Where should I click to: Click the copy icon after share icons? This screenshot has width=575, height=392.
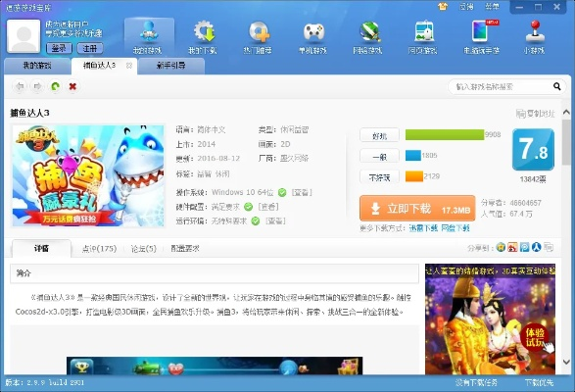point(549,247)
